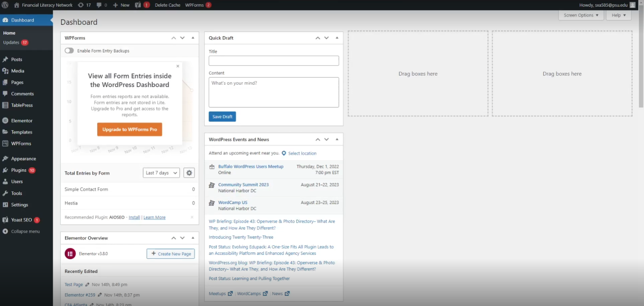Open Plugins menu in sidebar

pos(19,170)
